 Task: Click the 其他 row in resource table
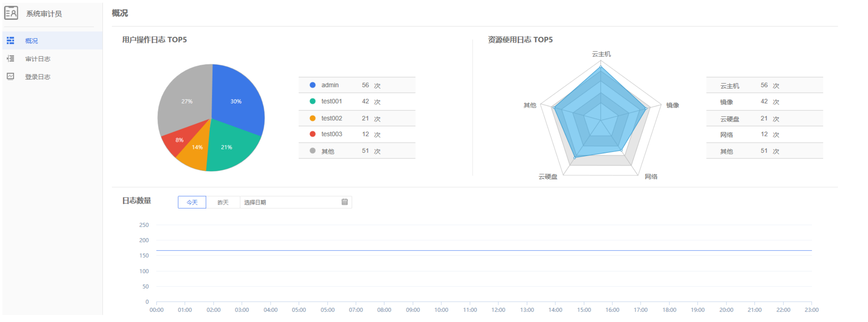click(x=765, y=151)
